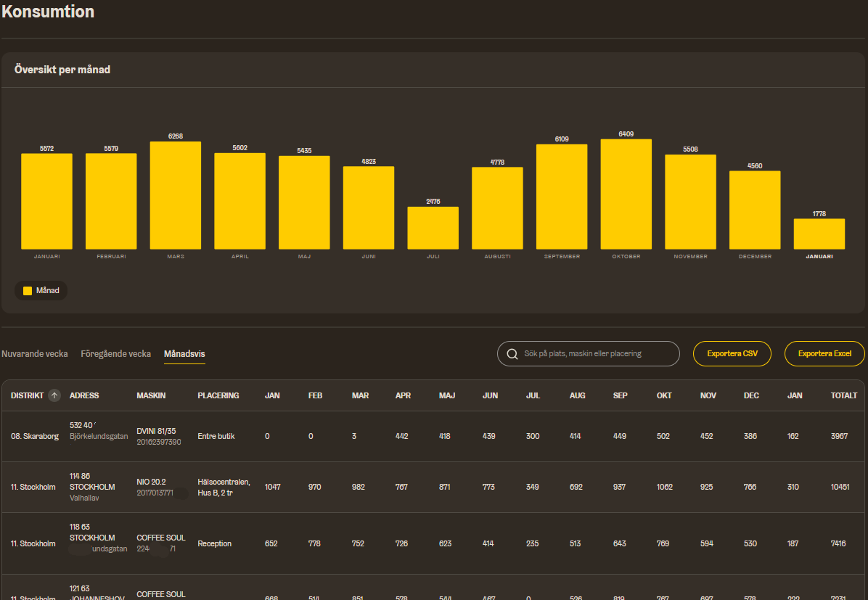Click the MASKIN column header
The width and height of the screenshot is (868, 600).
(x=151, y=395)
